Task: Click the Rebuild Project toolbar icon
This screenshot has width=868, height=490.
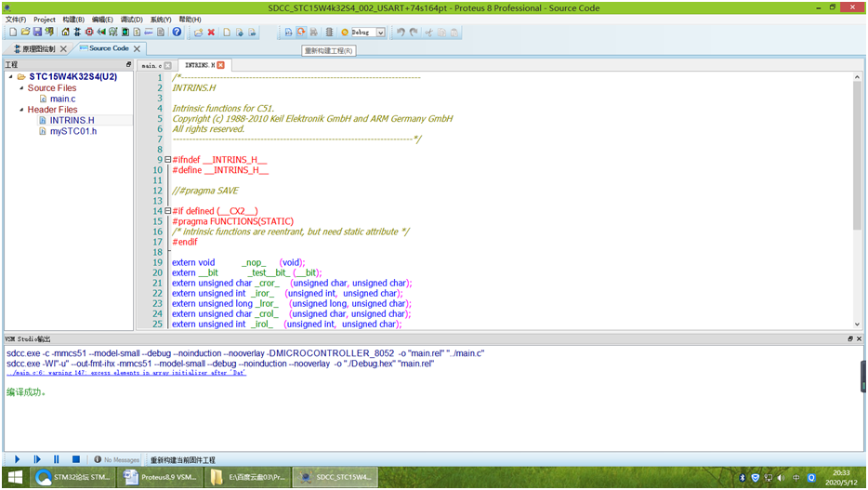Action: tap(301, 33)
